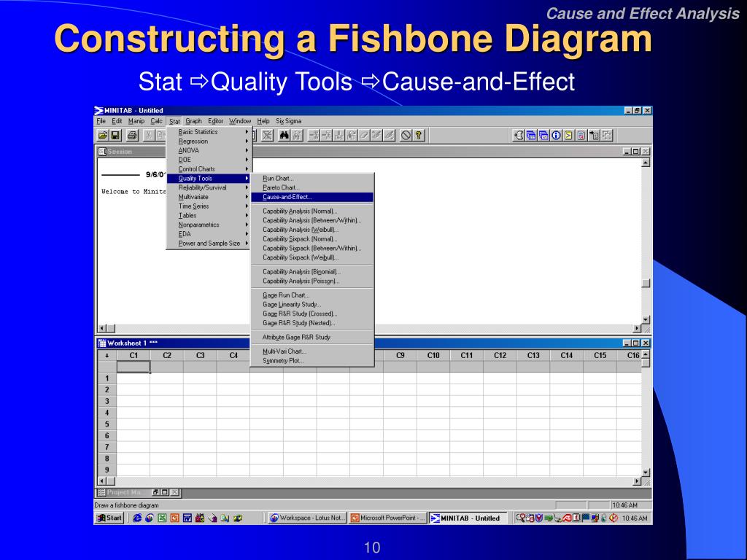Click the MINITAB - Untitled taskbar button
Image resolution: width=747 pixels, height=560 pixels.
[468, 518]
